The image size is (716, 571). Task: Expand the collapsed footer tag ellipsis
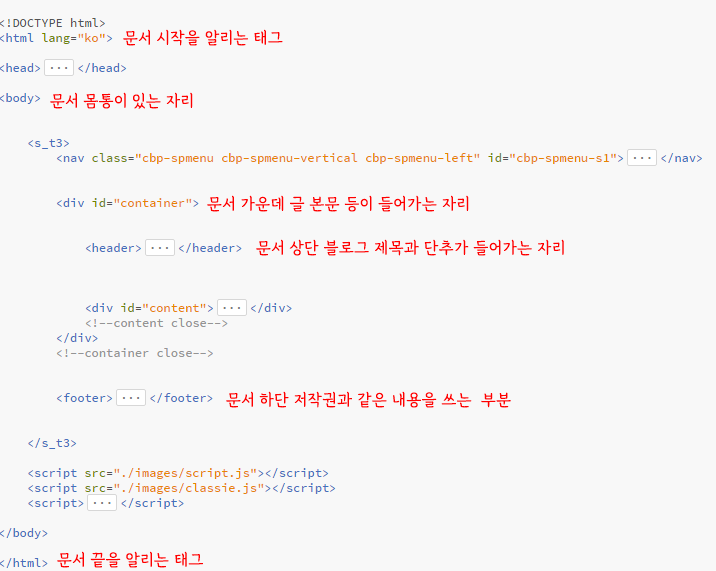click(131, 398)
